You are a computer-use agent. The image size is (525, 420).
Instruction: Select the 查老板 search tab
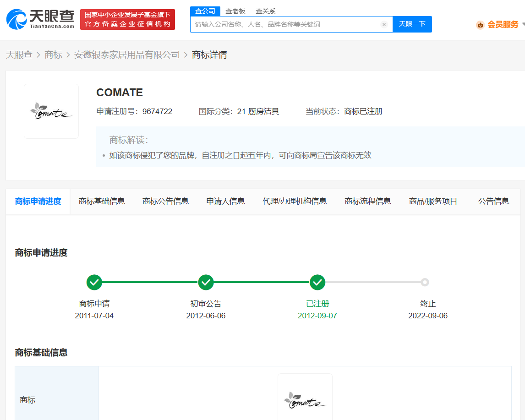pos(235,11)
